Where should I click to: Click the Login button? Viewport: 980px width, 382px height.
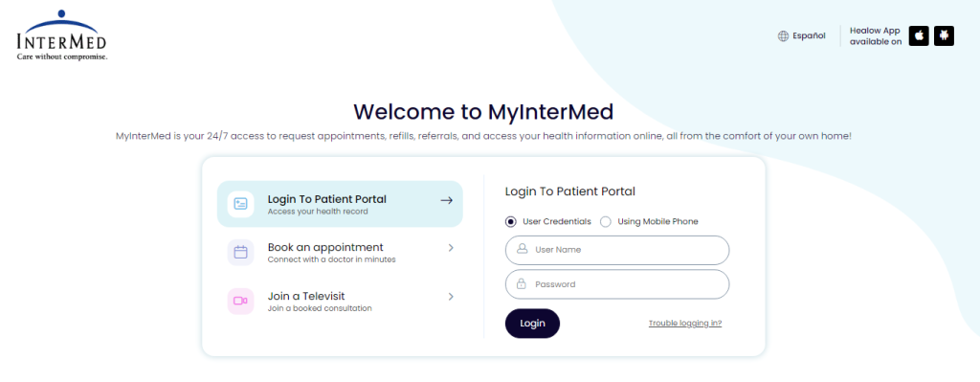[x=532, y=324]
